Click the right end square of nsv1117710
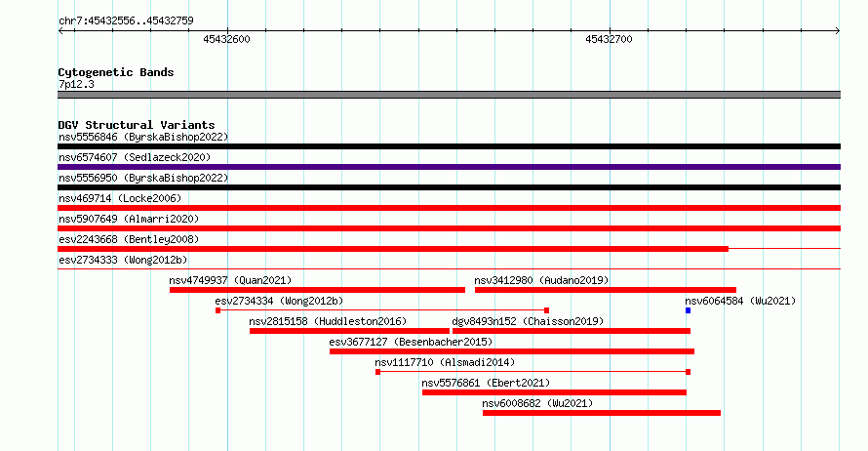The width and height of the screenshot is (868, 451). pos(689,372)
